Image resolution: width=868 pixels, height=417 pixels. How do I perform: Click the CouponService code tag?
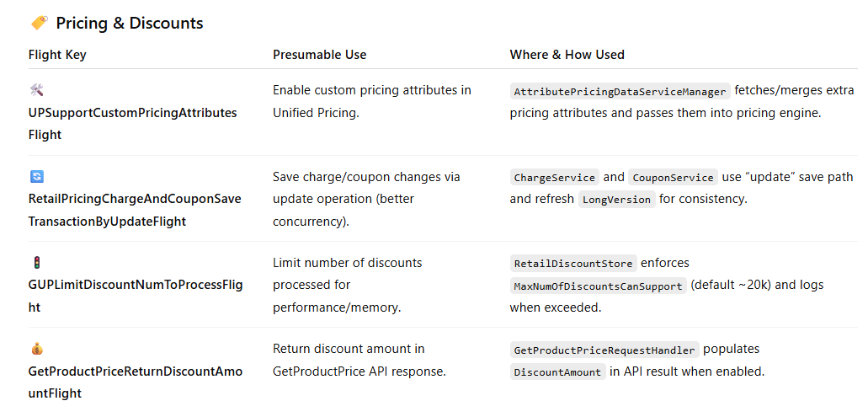(x=673, y=177)
